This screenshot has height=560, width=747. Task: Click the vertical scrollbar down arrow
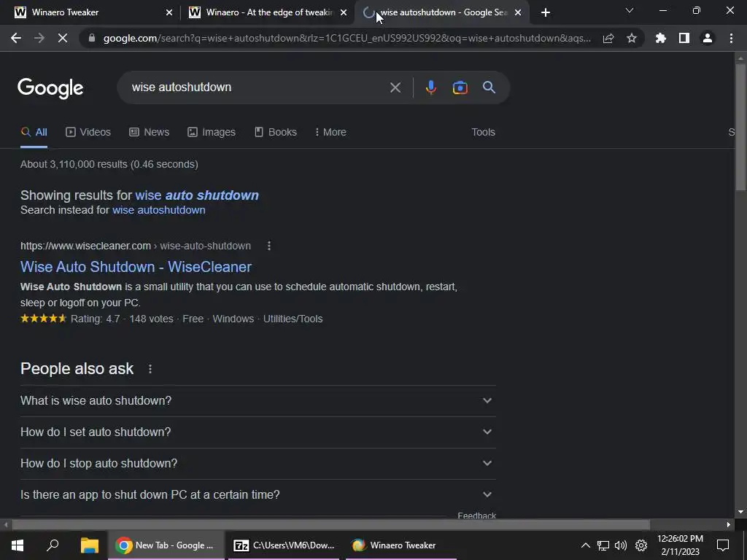(x=740, y=512)
